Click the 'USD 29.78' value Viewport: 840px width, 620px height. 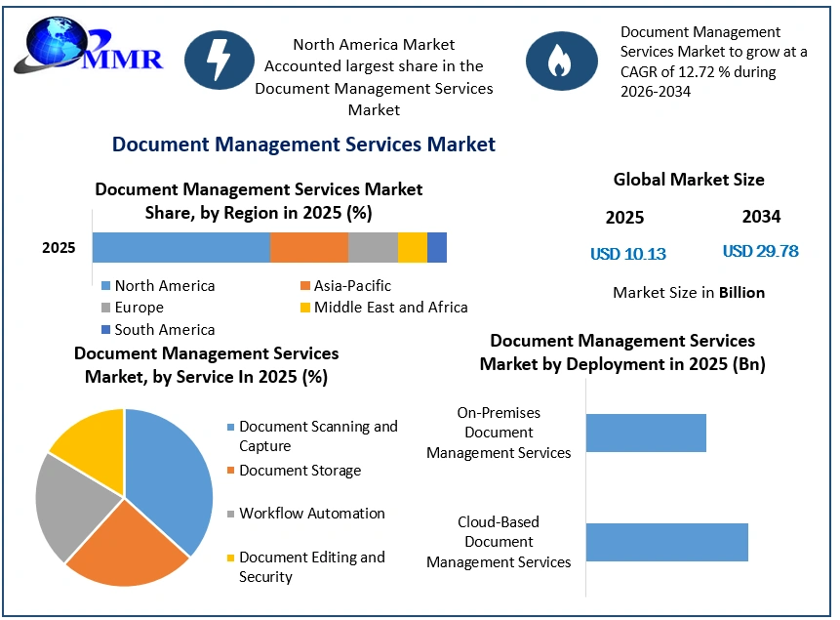coord(761,251)
